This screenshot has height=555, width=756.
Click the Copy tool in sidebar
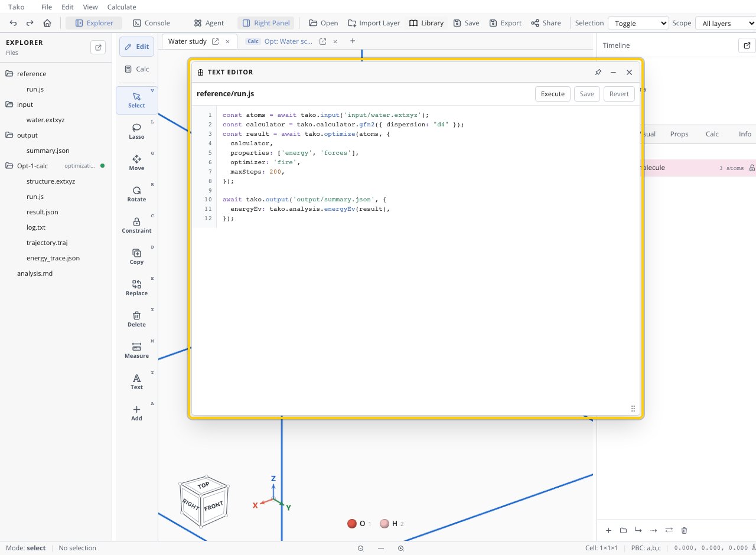tap(136, 256)
